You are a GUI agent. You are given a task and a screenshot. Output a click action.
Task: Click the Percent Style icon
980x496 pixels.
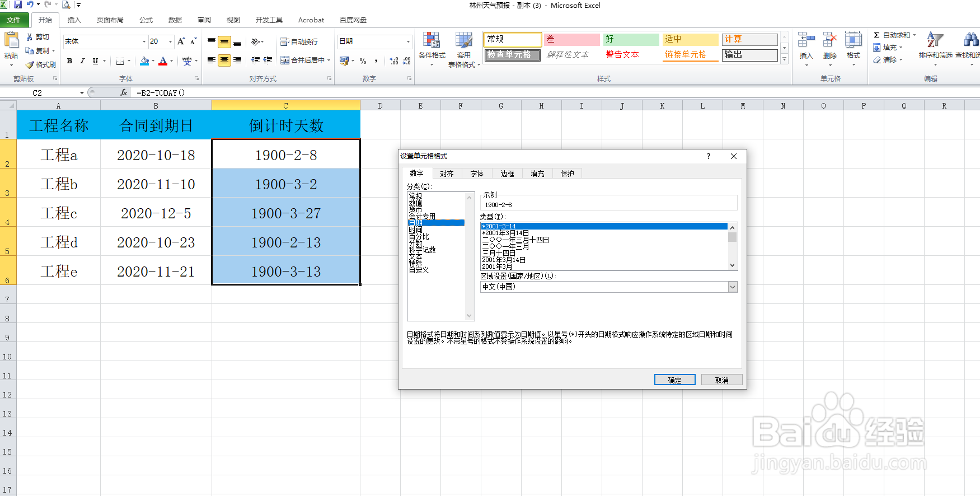tap(363, 61)
